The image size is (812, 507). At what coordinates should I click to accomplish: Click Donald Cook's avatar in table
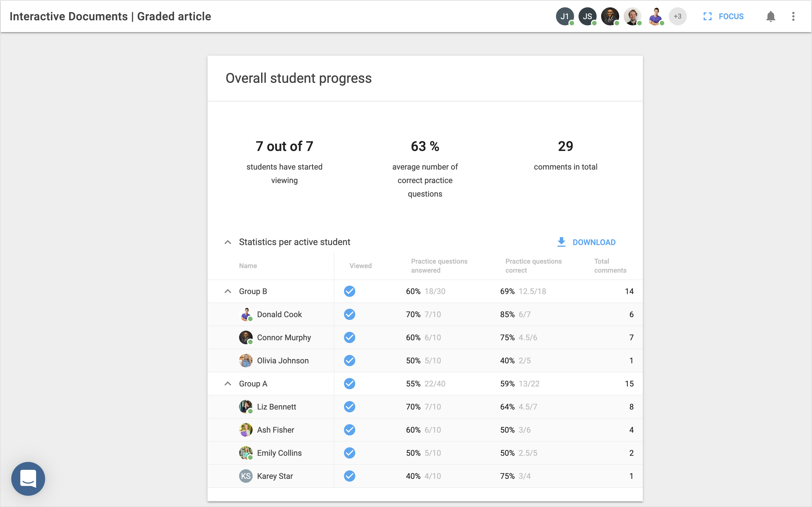pyautogui.click(x=246, y=314)
